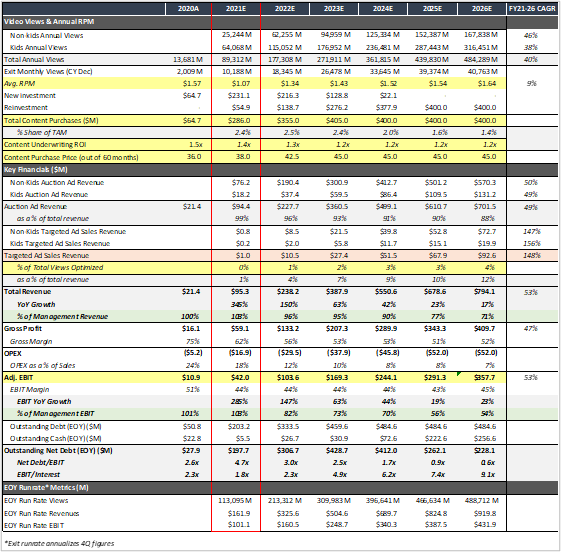Viewport: 561px width, 552px height.
Task: Select the 2020A column header
Action: point(188,9)
